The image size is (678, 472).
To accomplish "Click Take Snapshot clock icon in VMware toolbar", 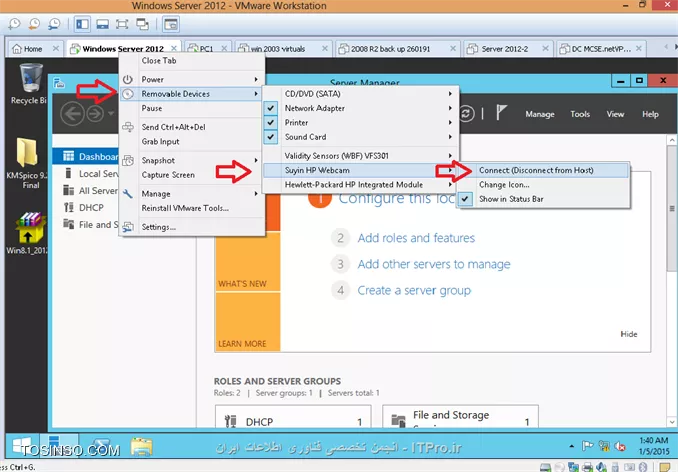I will point(14,24).
